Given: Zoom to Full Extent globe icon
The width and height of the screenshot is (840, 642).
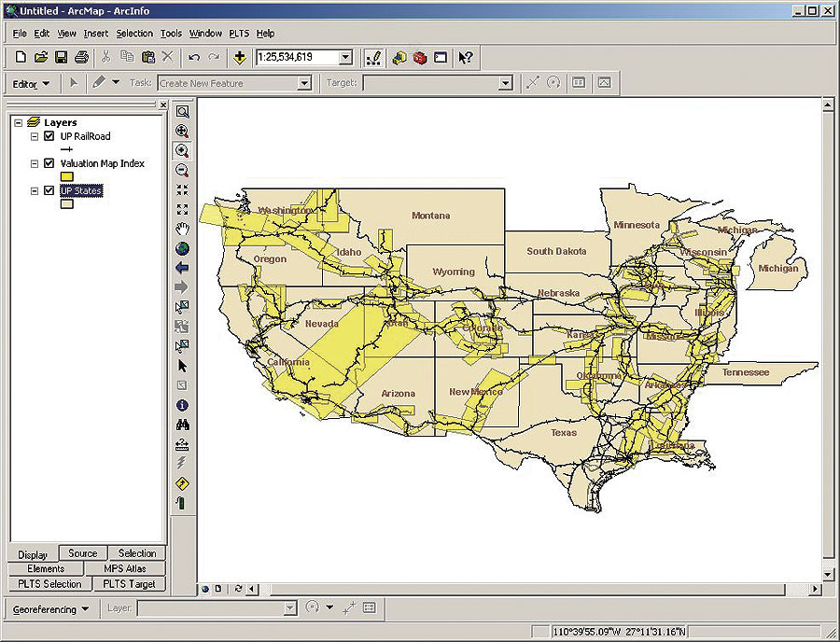Looking at the screenshot, I should [x=182, y=248].
